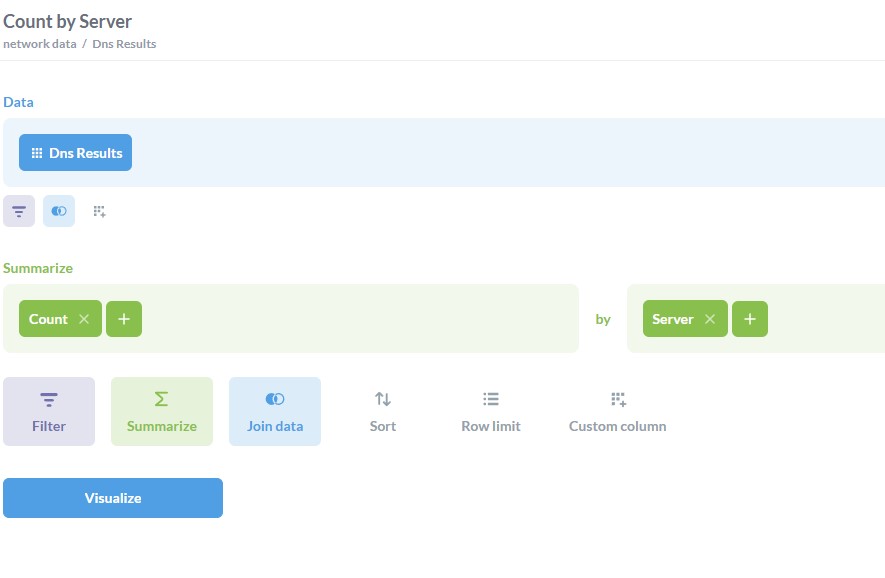Viewport: 885px width, 578px height.
Task: Click the Row limit step icon
Action: pyautogui.click(x=490, y=410)
